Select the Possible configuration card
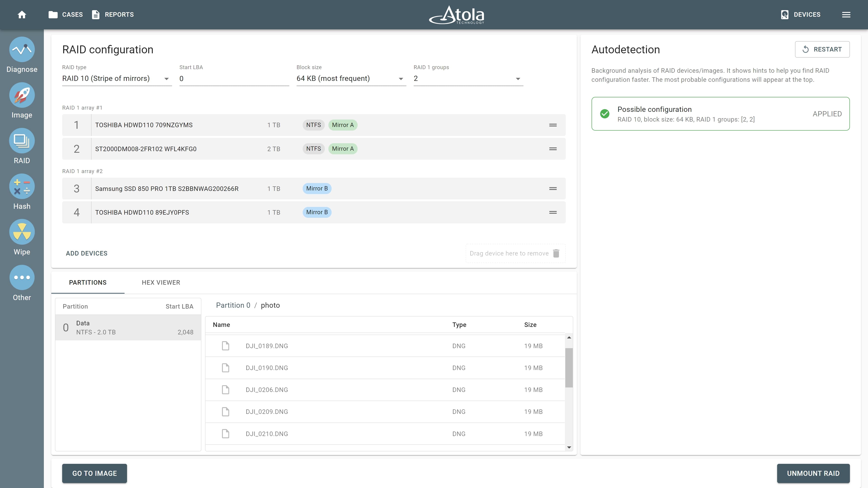This screenshot has width=868, height=488. tap(720, 114)
